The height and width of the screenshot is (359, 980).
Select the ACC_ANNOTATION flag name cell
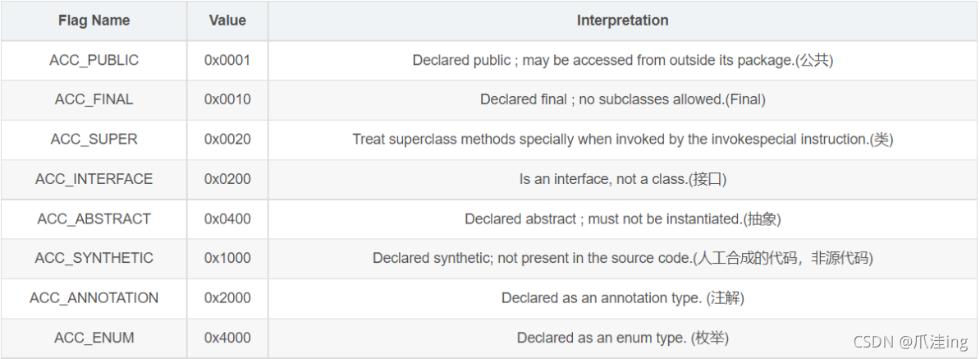pyautogui.click(x=94, y=298)
